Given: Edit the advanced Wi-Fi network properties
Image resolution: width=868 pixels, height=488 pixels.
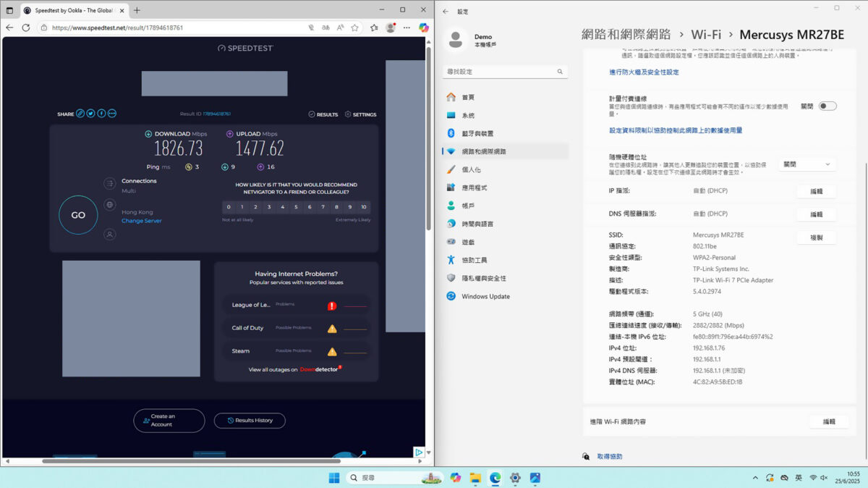Looking at the screenshot, I should [x=829, y=421].
